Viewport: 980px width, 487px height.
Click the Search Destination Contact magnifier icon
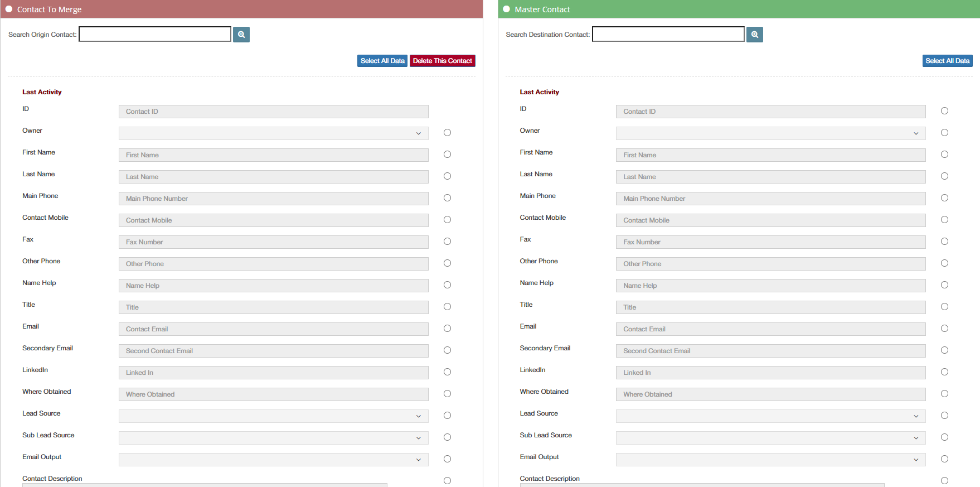755,35
